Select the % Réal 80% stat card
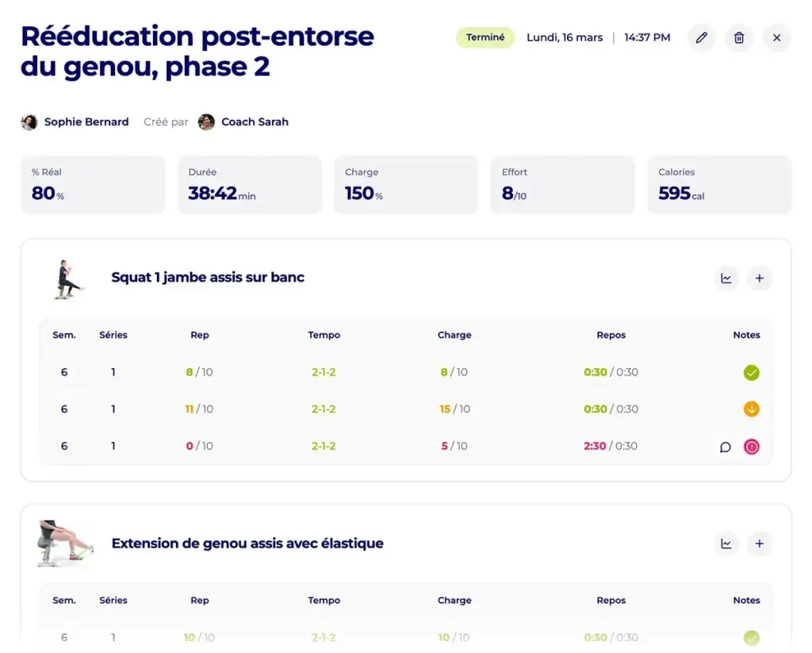Screen dimensions: 812x653 point(93,185)
